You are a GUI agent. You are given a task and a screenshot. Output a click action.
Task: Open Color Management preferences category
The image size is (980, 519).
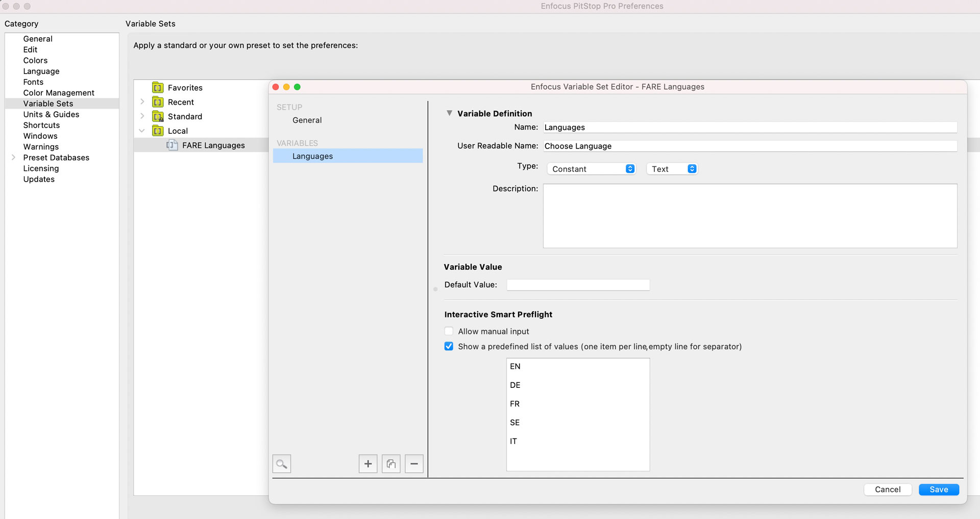[x=59, y=93]
